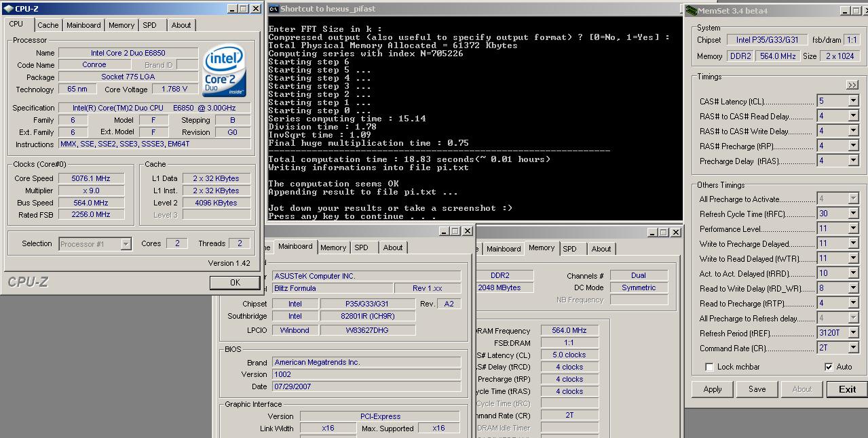
Task: Click the ASUSTeK Computer INC. manufacturer field
Action: point(366,276)
